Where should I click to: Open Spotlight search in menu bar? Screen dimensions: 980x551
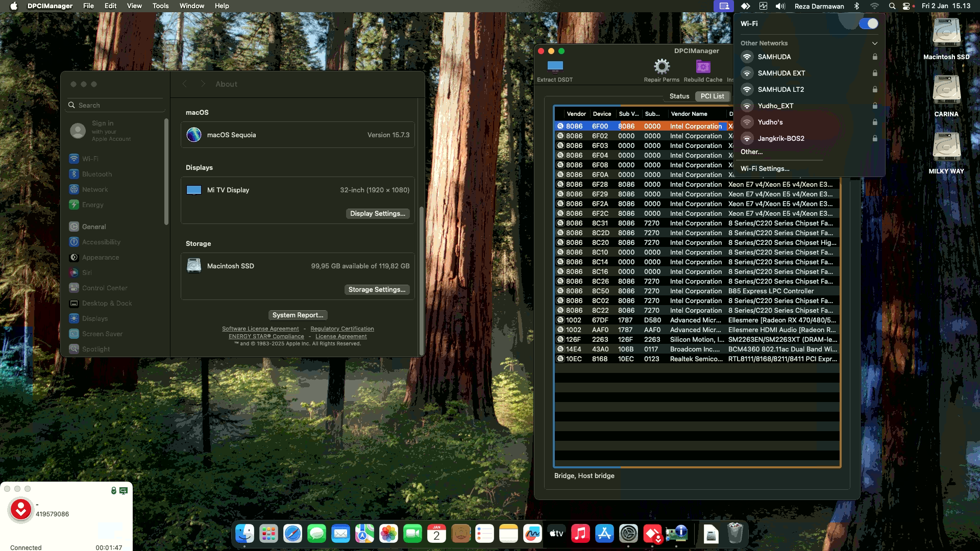[x=892, y=6]
